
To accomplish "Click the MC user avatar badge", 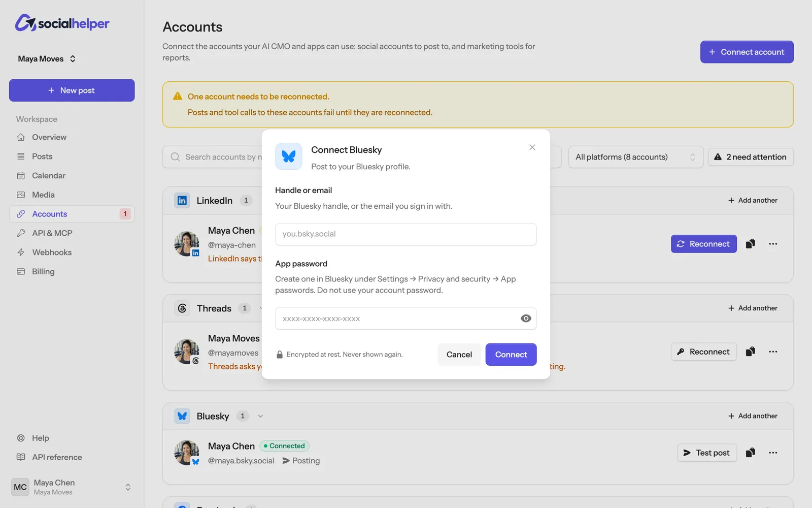I will click(20, 487).
